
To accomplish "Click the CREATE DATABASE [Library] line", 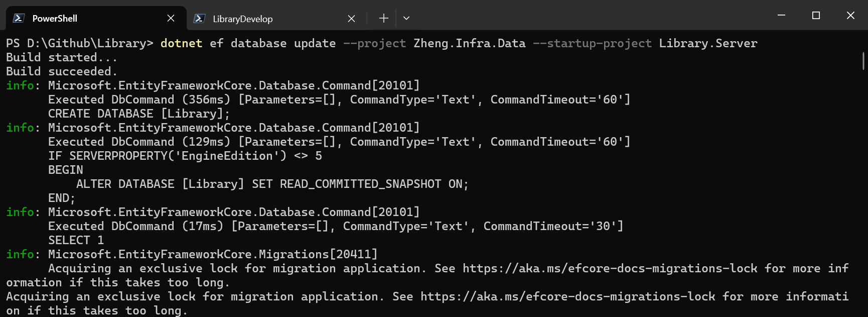I will click(x=138, y=114).
